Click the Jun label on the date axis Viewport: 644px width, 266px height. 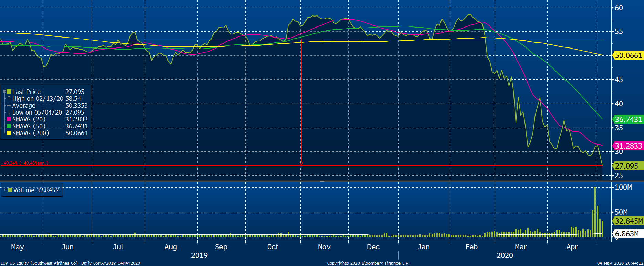(67, 247)
